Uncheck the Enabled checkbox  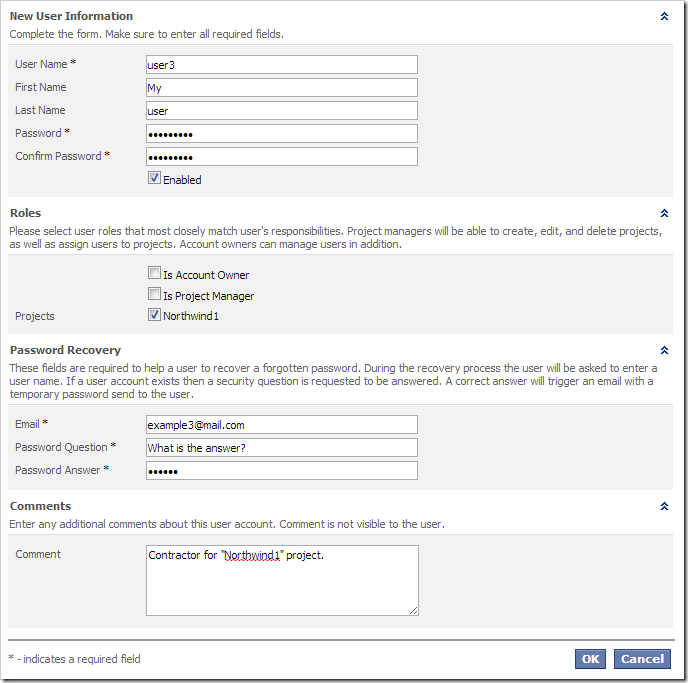(154, 179)
